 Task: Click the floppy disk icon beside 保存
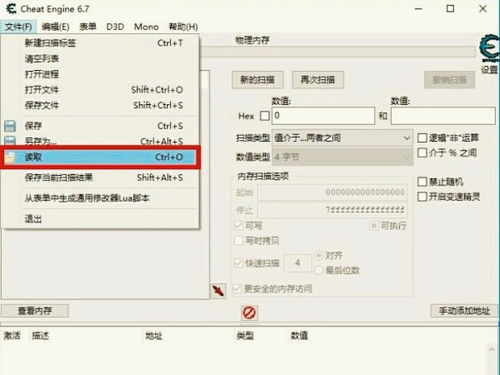(x=10, y=126)
